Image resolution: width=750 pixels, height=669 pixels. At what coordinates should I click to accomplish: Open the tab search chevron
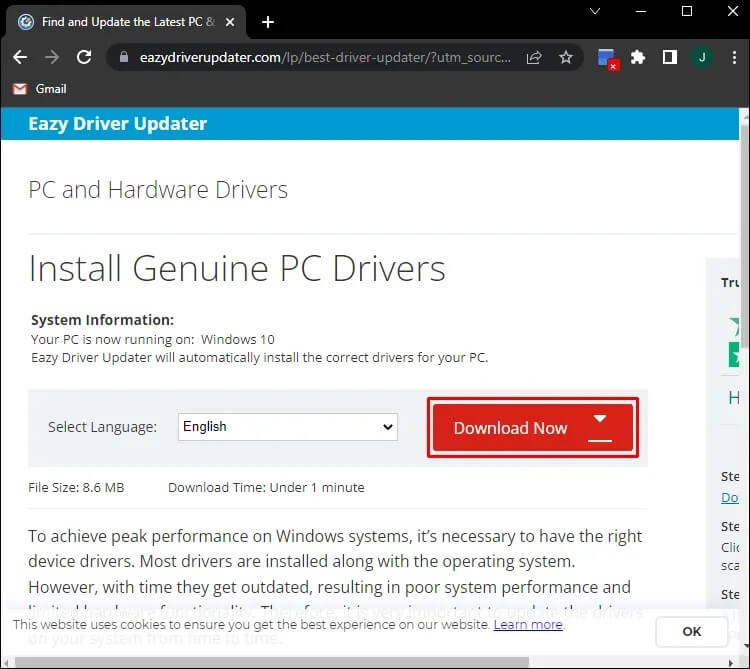[x=595, y=11]
